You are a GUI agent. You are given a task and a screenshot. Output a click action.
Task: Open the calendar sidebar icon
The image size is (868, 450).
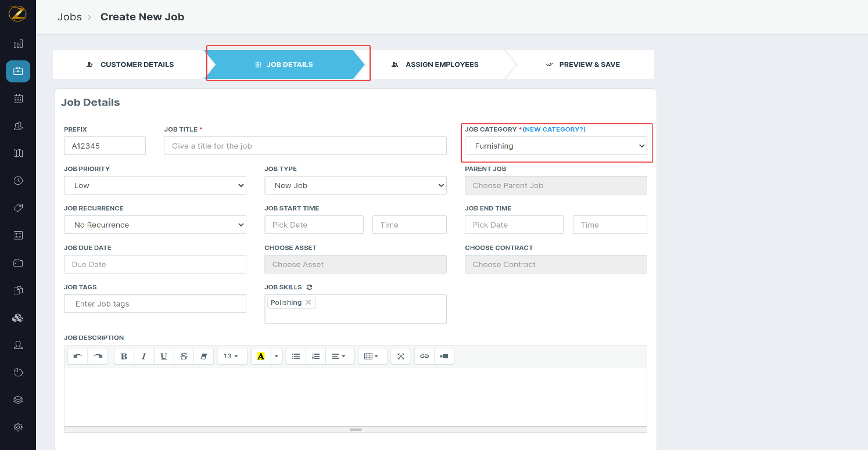(18, 98)
